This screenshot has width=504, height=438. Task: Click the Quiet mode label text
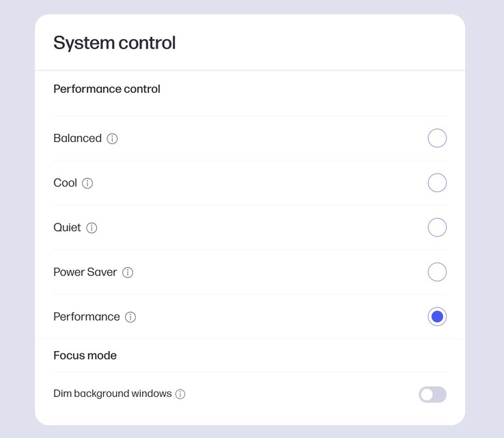[x=67, y=228]
